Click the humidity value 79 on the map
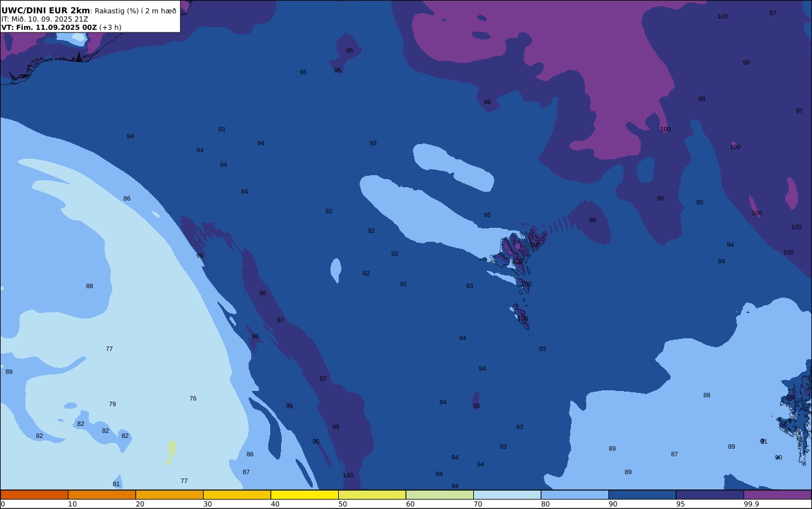This screenshot has height=509, width=812. click(112, 404)
